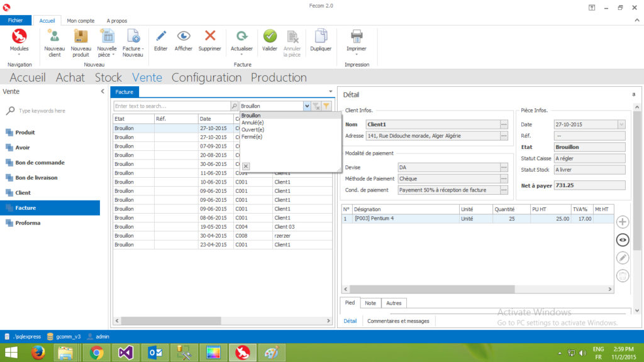Close the state dropdown popup with X

pos(246,166)
